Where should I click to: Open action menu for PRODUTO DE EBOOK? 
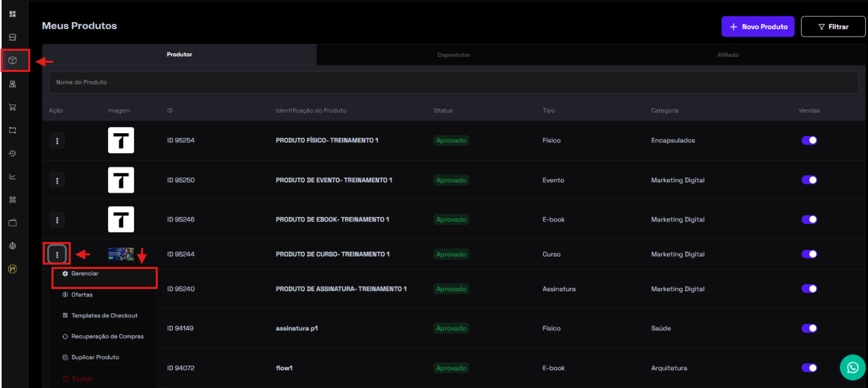pos(57,220)
